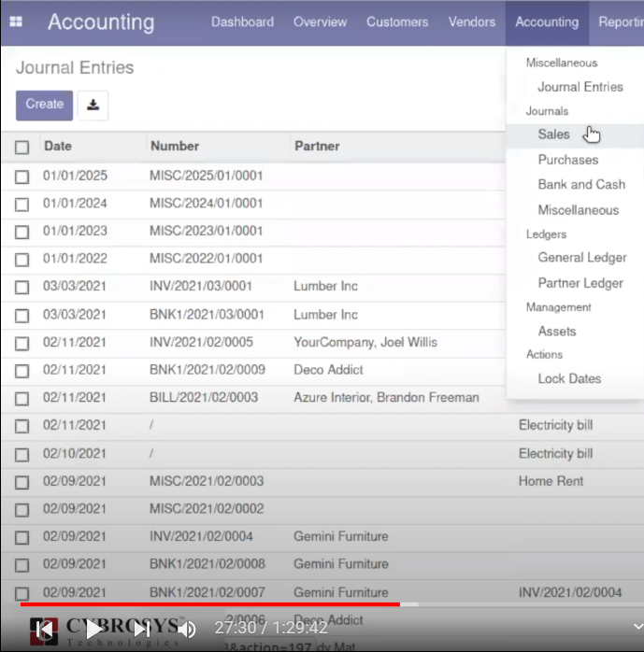Screen dimensions: 644x652
Task: Open Lock Dates action
Action: coord(569,379)
